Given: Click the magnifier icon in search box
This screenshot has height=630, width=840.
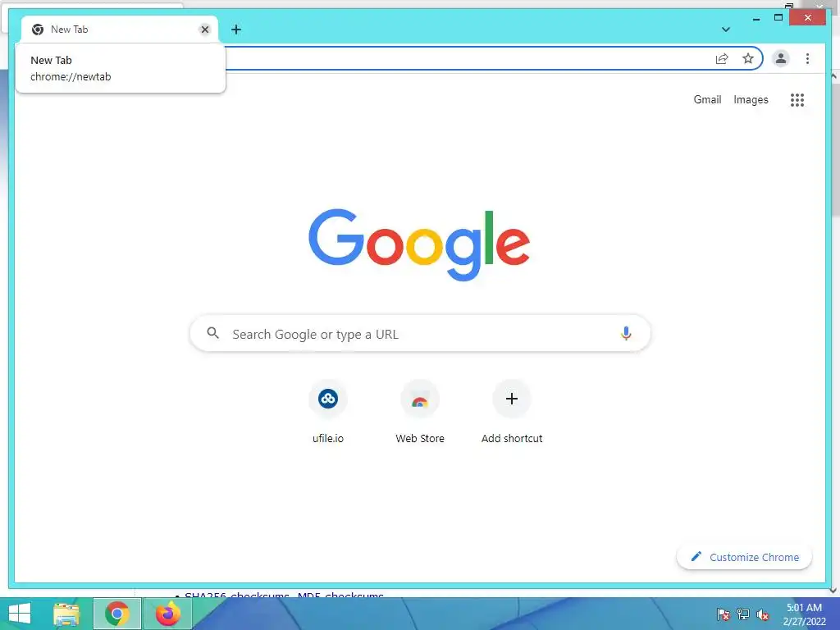Looking at the screenshot, I should pos(212,333).
